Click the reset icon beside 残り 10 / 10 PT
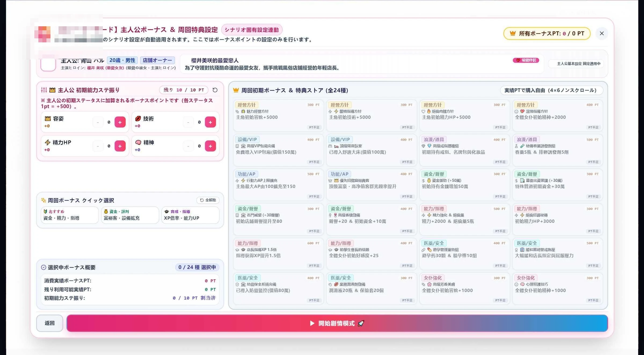Screen dimensions: 644x355 click(215, 90)
